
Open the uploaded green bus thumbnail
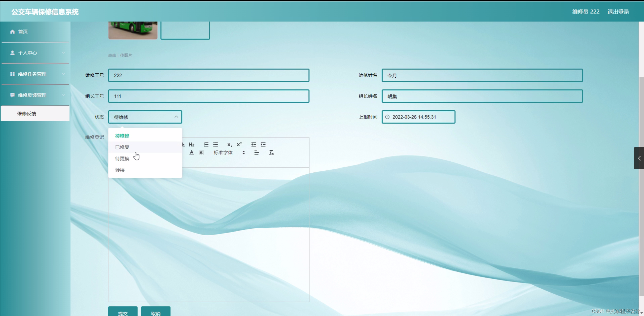coord(133,30)
